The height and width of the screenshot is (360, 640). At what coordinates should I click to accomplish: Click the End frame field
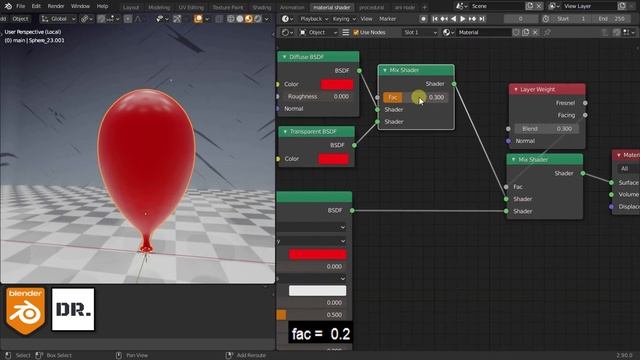[611, 19]
